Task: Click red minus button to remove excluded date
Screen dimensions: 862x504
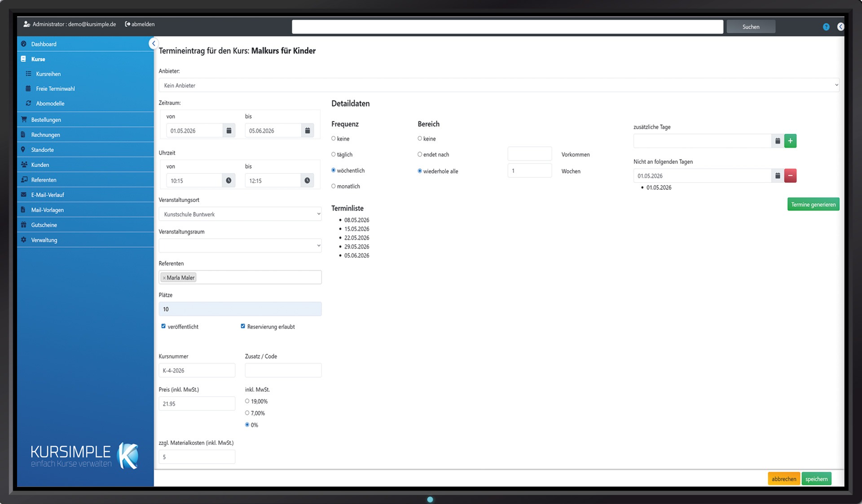Action: [790, 175]
